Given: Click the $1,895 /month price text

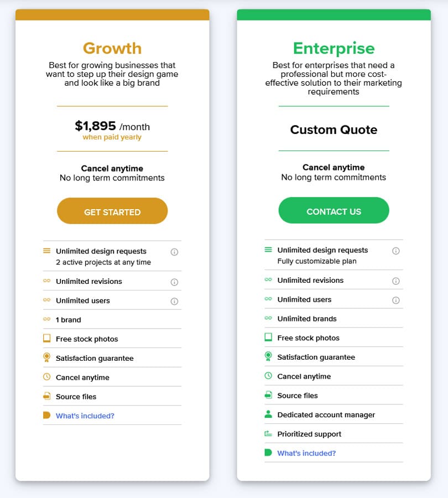Looking at the screenshot, I should pos(112,126).
